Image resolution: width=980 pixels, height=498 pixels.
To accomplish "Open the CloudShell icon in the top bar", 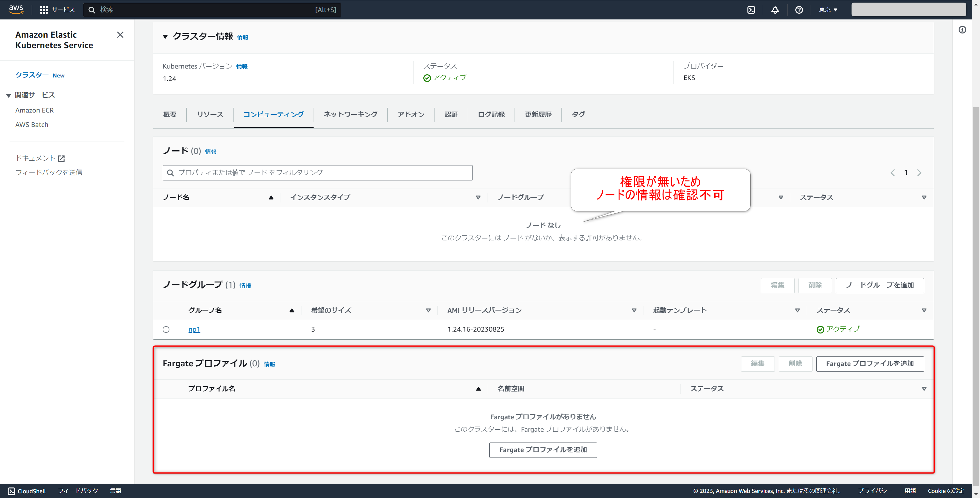I will point(751,10).
